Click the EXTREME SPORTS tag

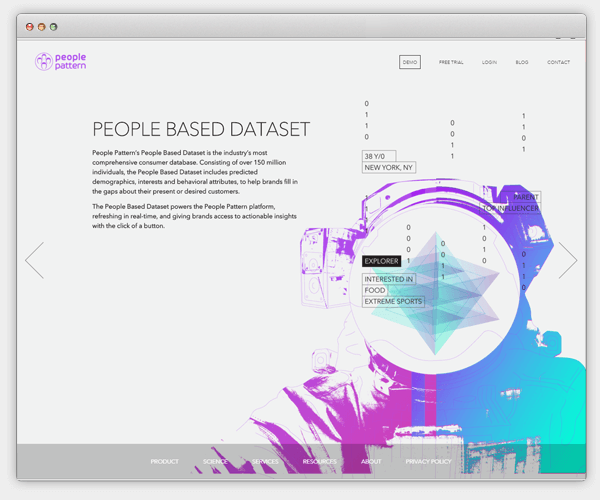point(393,301)
